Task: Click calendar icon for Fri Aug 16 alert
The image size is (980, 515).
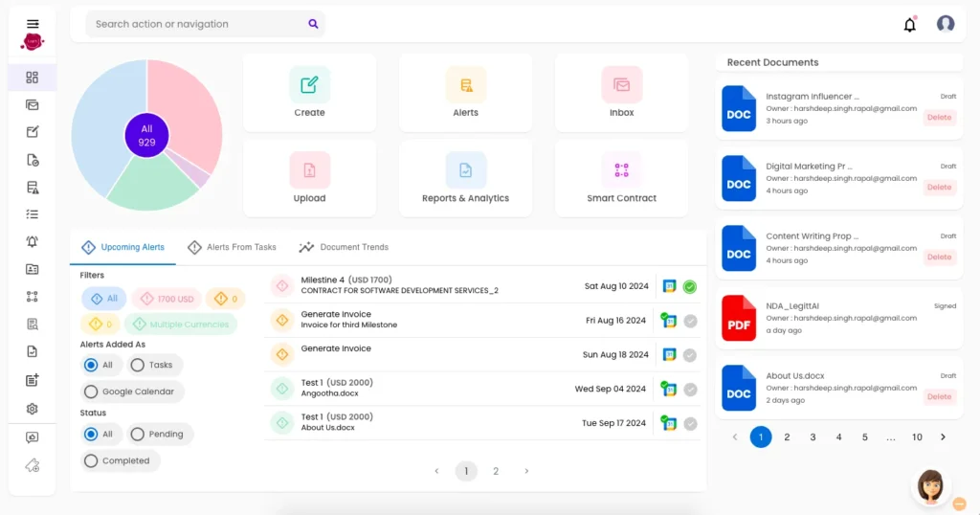Action: [669, 320]
